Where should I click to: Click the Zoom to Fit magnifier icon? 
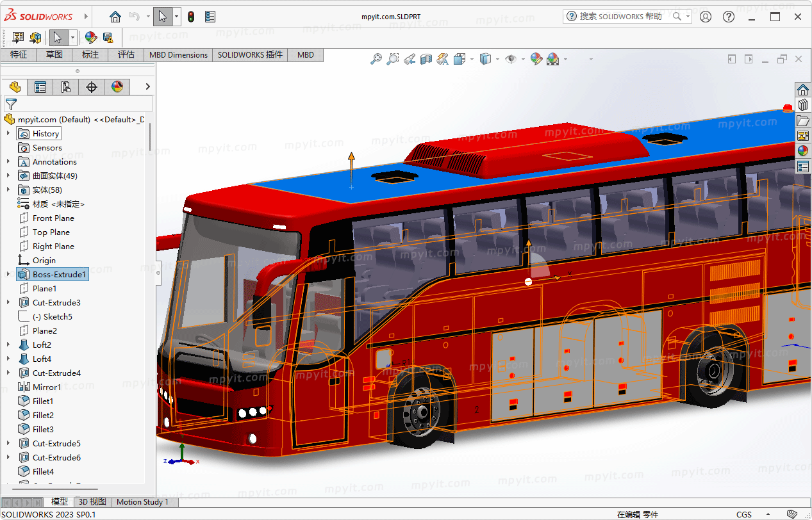pyautogui.click(x=376, y=59)
